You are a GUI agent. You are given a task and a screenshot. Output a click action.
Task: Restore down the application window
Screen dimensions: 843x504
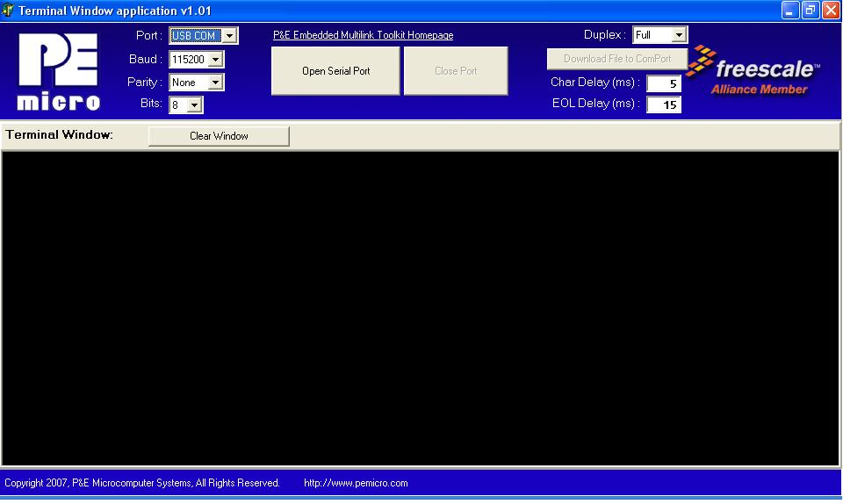pos(811,11)
